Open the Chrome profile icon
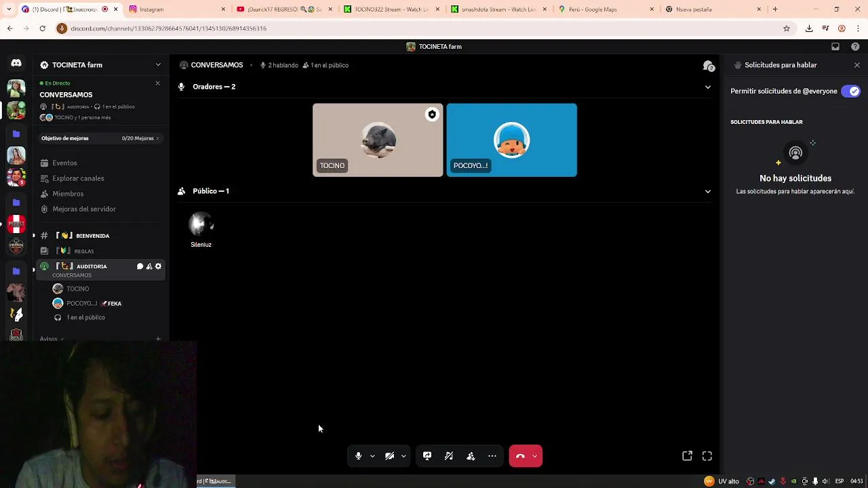868x488 pixels. (842, 28)
